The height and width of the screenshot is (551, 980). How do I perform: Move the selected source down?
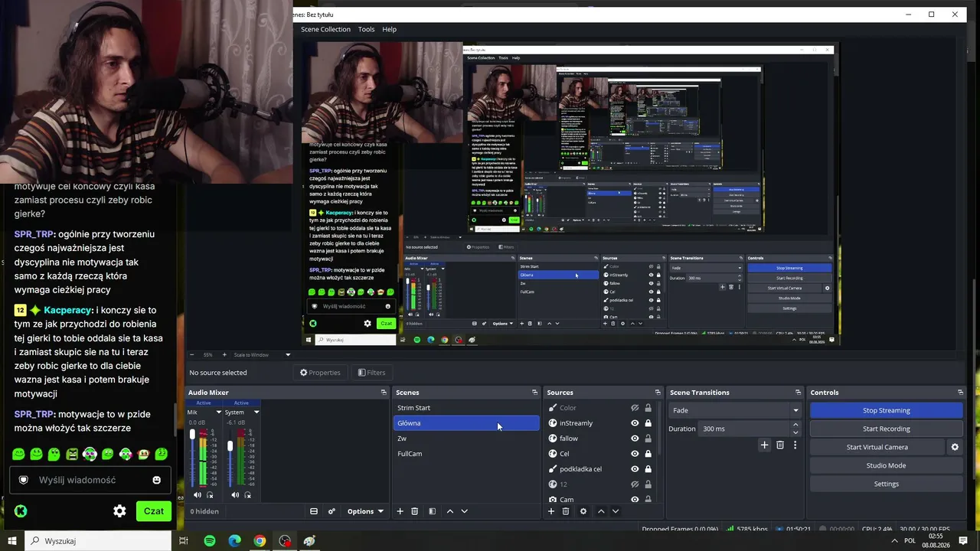615,511
